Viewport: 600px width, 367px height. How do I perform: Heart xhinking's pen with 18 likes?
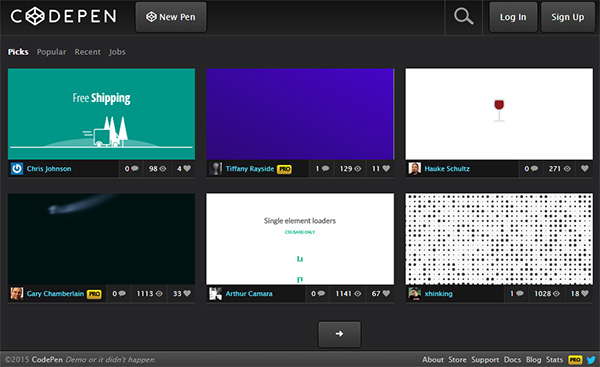coord(585,293)
